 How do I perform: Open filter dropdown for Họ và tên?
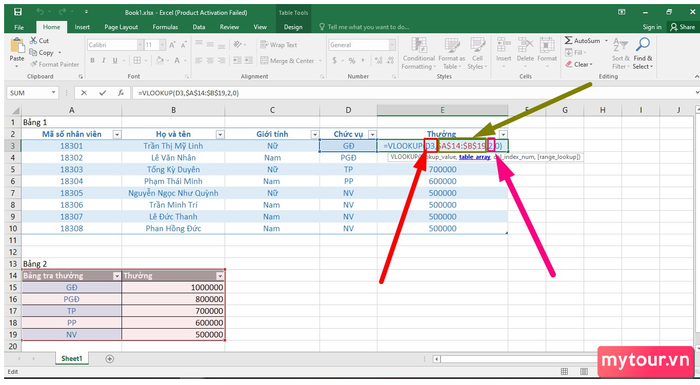point(220,134)
